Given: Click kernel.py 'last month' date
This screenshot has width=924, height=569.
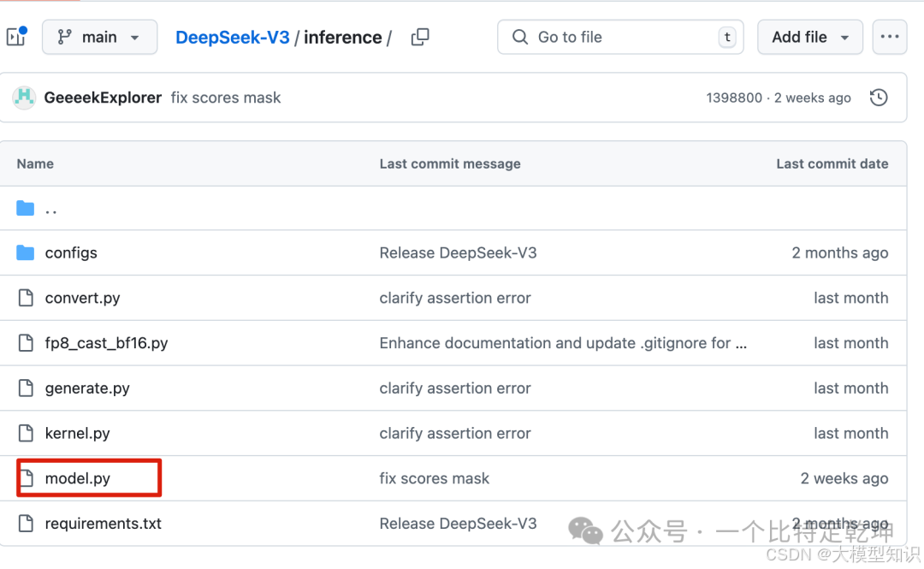Looking at the screenshot, I should click(851, 434).
